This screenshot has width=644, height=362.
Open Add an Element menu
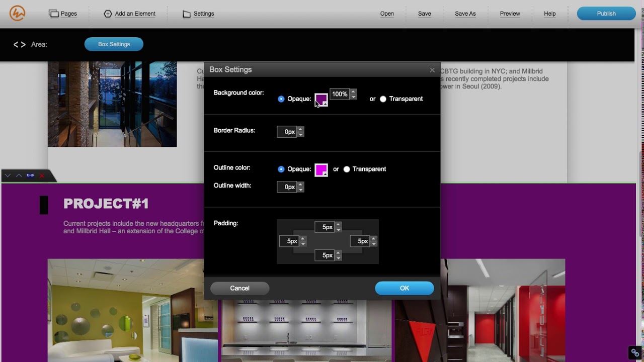[129, 14]
